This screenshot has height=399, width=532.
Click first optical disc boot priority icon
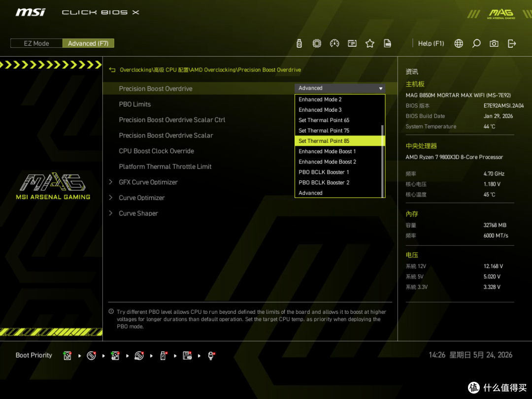(91, 356)
